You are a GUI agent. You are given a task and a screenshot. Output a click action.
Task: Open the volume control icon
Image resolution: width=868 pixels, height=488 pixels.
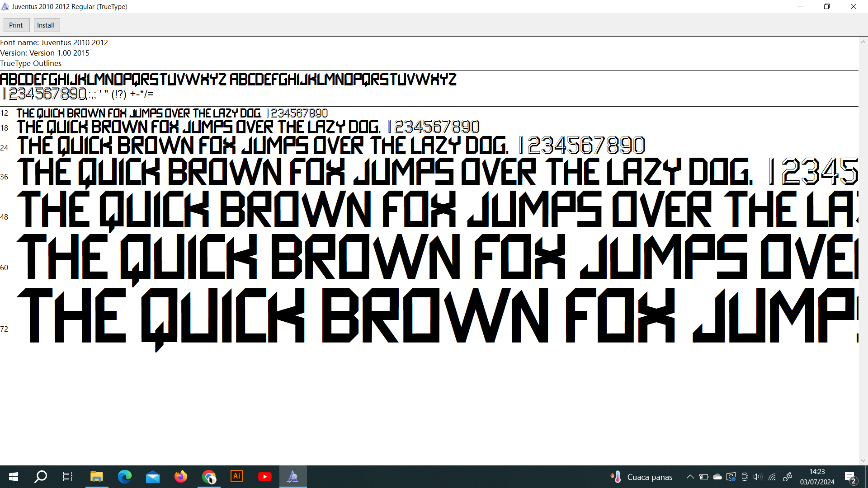click(758, 477)
